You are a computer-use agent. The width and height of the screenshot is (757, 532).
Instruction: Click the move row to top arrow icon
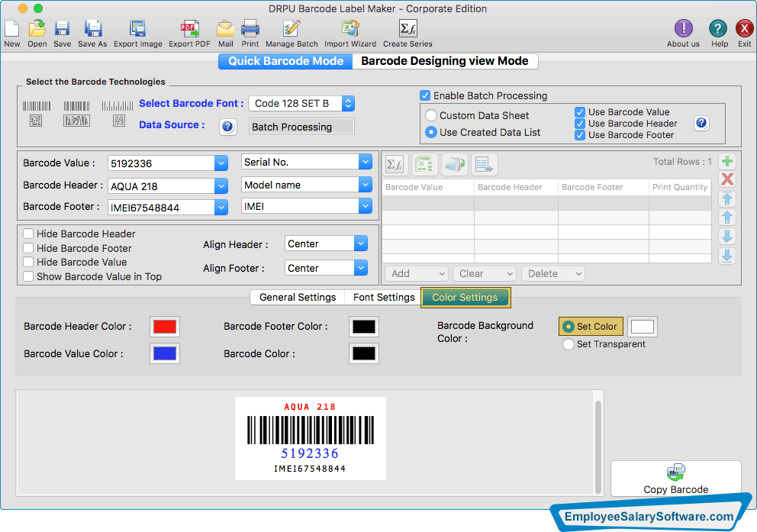click(x=727, y=198)
